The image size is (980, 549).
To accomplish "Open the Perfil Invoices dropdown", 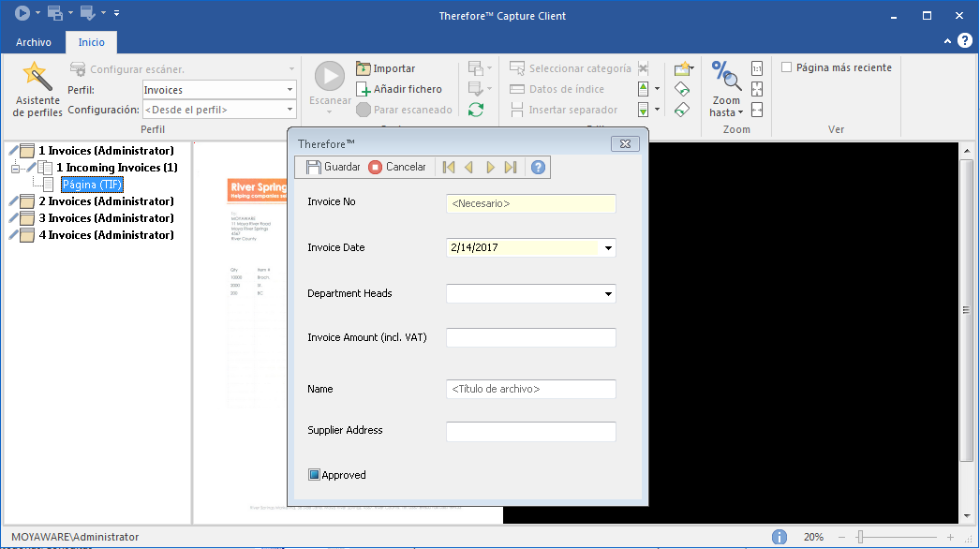I will point(290,89).
